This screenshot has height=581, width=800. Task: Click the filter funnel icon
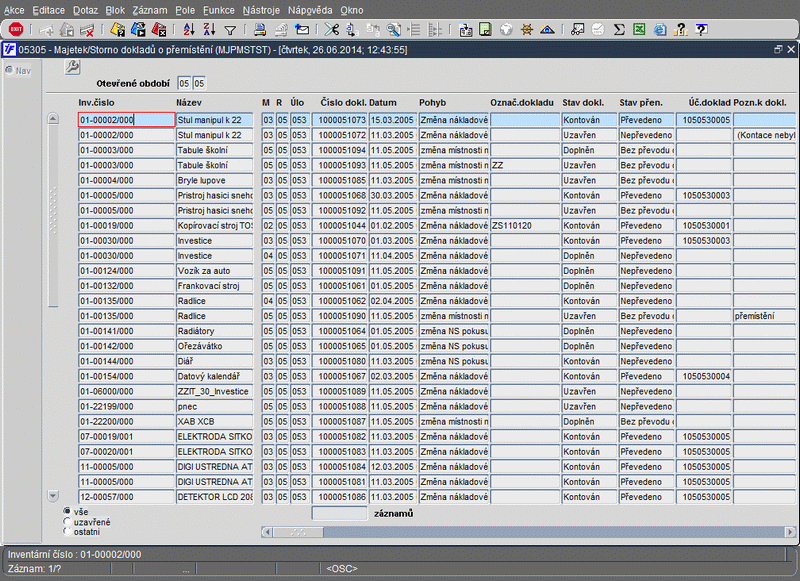[x=230, y=31]
